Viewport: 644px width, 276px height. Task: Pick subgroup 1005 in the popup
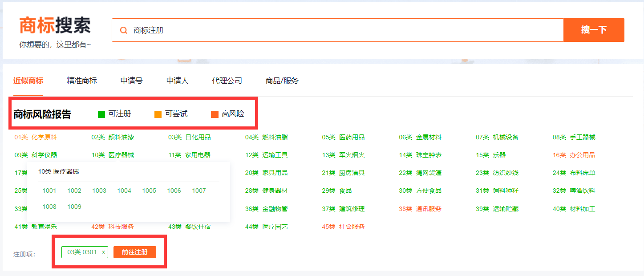[x=149, y=191]
